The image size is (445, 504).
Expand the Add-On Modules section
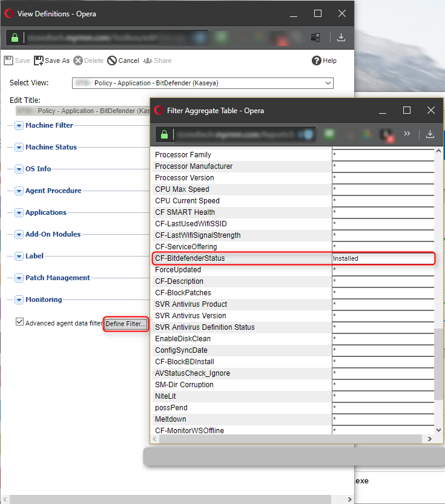click(x=19, y=234)
